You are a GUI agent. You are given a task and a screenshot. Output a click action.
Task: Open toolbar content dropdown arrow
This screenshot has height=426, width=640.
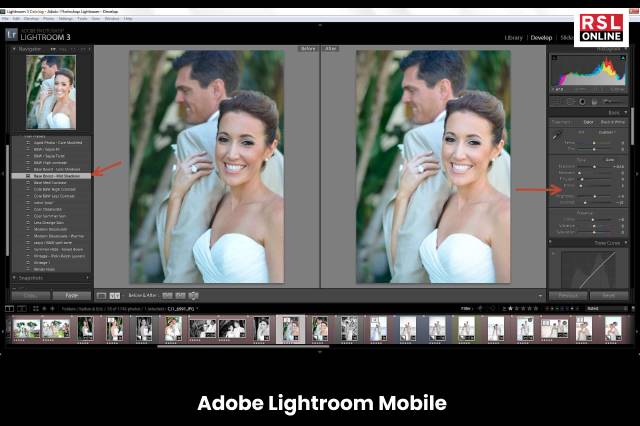(x=540, y=296)
